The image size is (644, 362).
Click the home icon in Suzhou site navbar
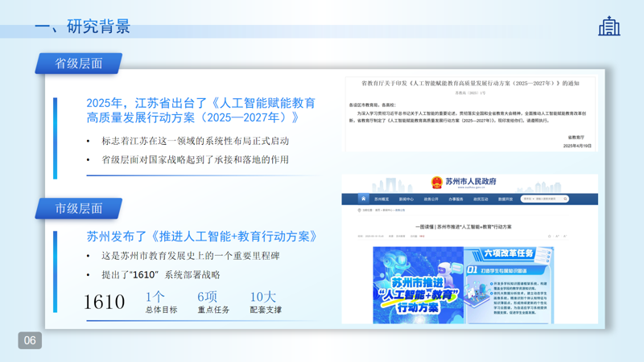[x=363, y=199]
